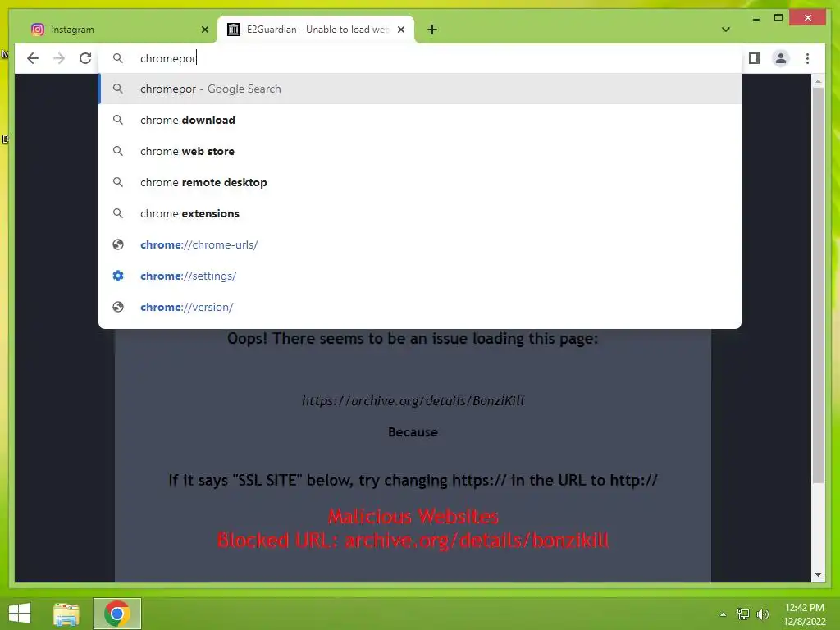Open chrome://chrome-urls/ suggestion

pos(420,244)
